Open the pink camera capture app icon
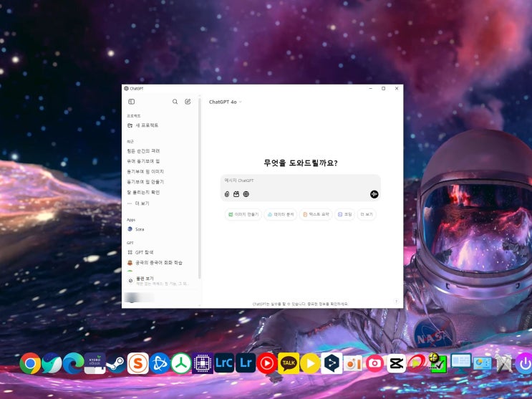Image resolution: width=532 pixels, height=399 pixels. pos(374,363)
